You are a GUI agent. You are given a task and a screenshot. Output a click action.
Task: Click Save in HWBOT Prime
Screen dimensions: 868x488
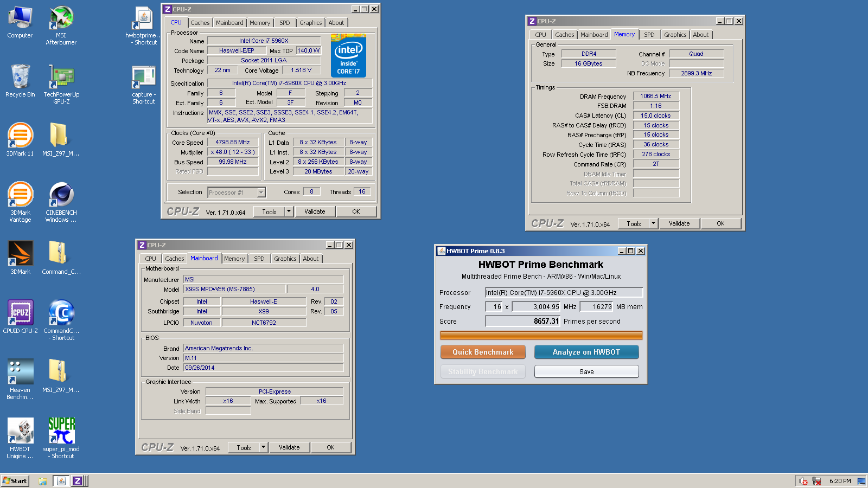(586, 371)
